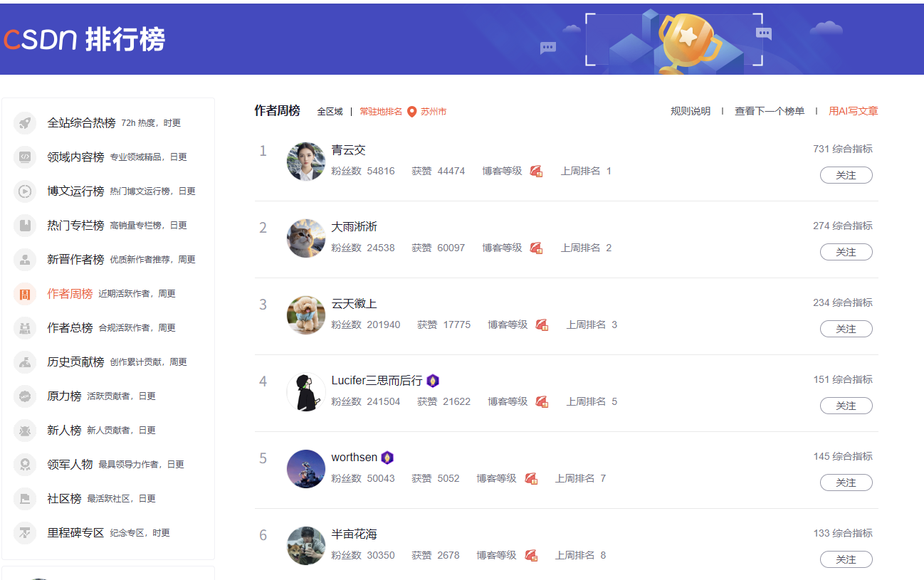This screenshot has height=580, width=924.
Task: Click the location pin icon beside 苏州市
Action: pos(411,112)
